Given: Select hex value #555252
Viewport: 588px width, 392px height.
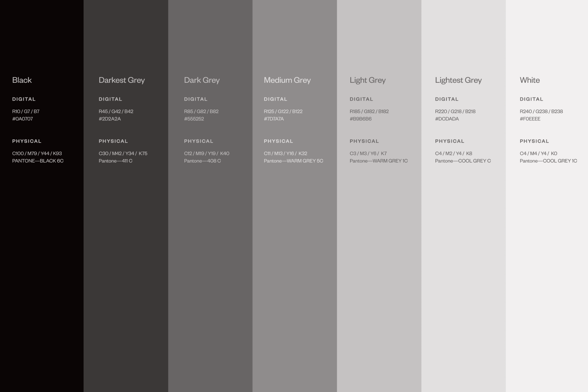Looking at the screenshot, I should coord(194,119).
